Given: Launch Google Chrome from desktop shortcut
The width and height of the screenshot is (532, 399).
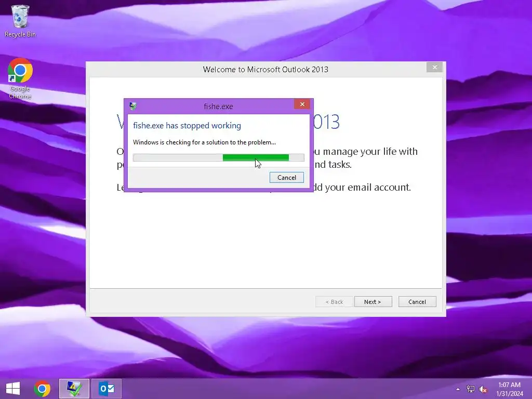Looking at the screenshot, I should pyautogui.click(x=20, y=78).
